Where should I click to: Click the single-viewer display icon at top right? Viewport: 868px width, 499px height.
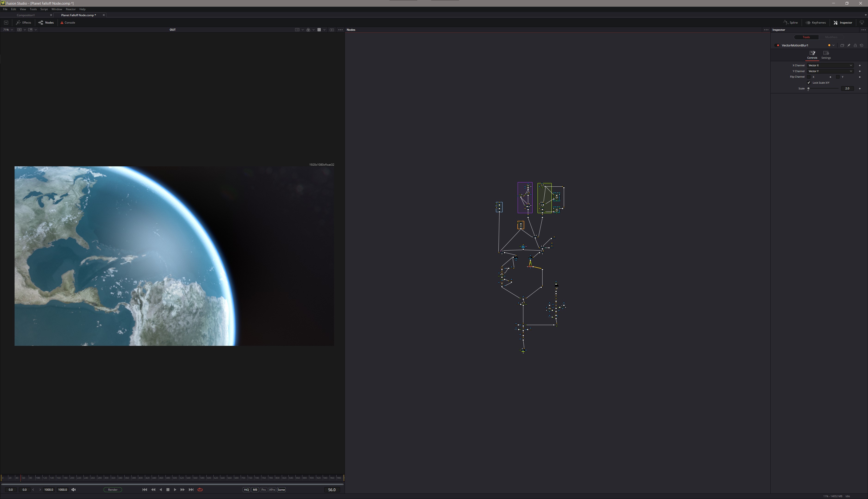pyautogui.click(x=862, y=23)
